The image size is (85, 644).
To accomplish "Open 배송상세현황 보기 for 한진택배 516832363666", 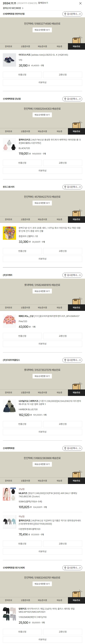I will (42, 464).
